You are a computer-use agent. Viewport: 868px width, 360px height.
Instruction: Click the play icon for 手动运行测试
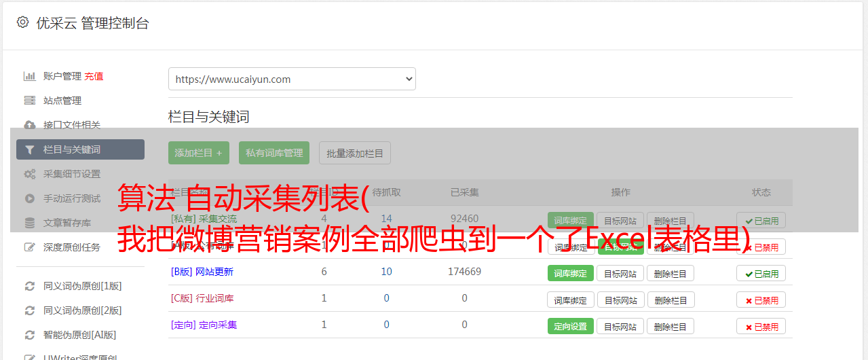point(30,198)
